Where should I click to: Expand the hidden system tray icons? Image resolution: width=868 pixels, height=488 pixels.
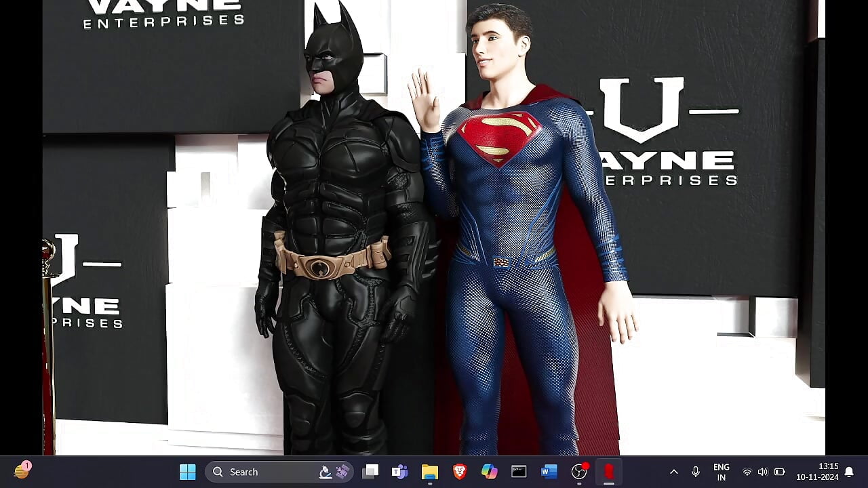pos(673,472)
